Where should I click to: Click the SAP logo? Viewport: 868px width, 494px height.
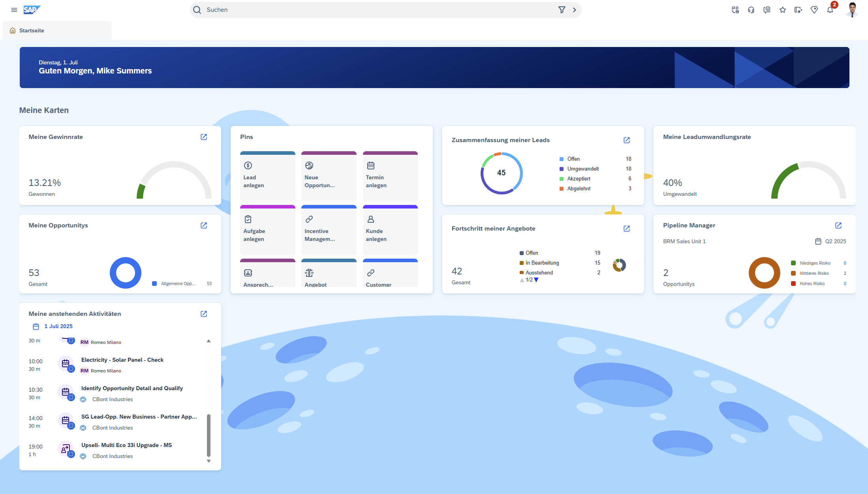[32, 10]
